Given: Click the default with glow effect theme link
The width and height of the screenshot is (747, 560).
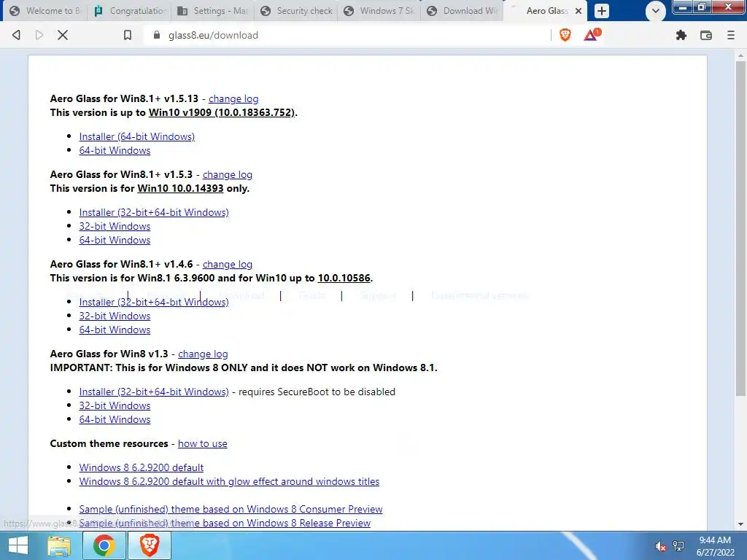Looking at the screenshot, I should click(229, 481).
